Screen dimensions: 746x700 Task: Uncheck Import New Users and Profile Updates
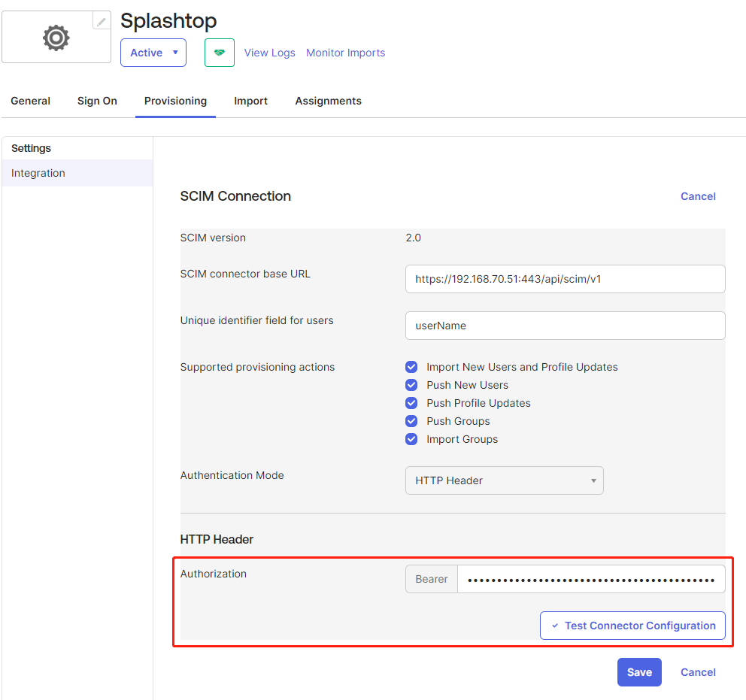[411, 367]
